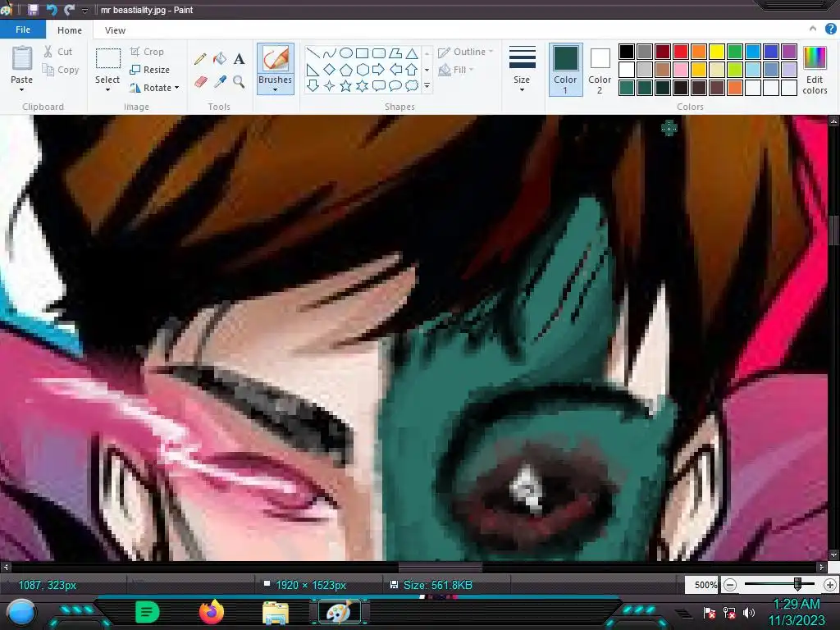Open File Explorer from the taskbar
Screen dimensions: 840x630
(x=276, y=613)
